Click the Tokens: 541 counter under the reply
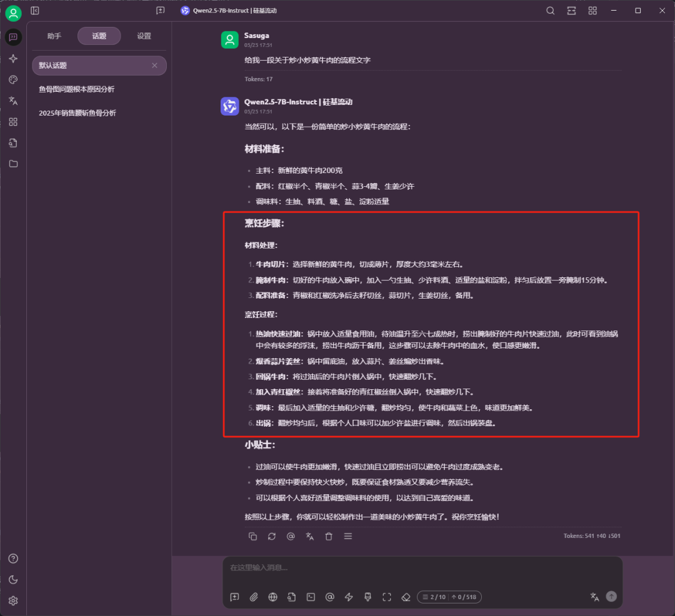675x616 pixels. (x=591, y=536)
